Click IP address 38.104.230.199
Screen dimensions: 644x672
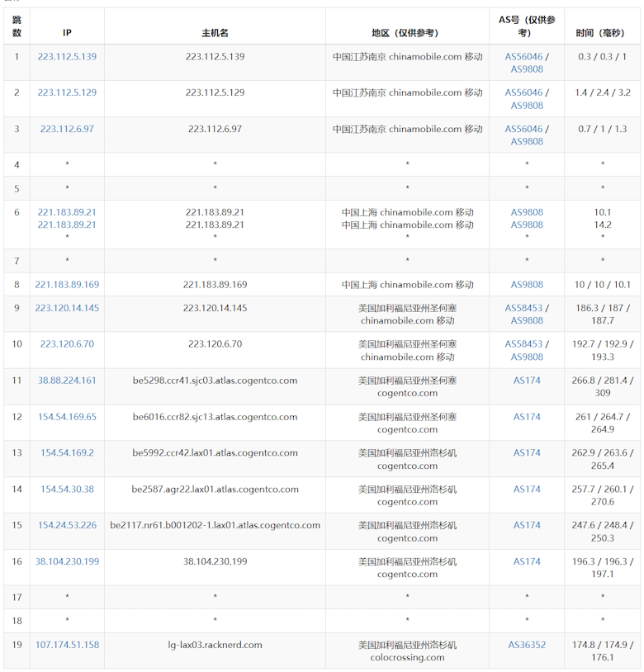(67, 562)
